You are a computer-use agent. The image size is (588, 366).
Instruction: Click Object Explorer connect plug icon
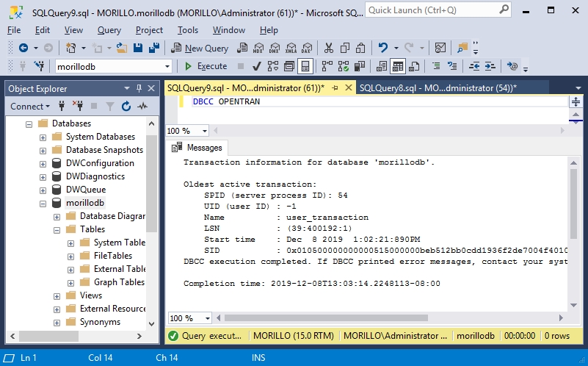click(x=62, y=107)
